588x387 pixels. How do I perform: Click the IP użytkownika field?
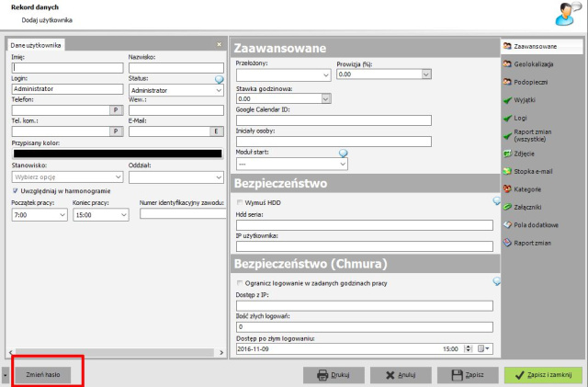click(365, 246)
